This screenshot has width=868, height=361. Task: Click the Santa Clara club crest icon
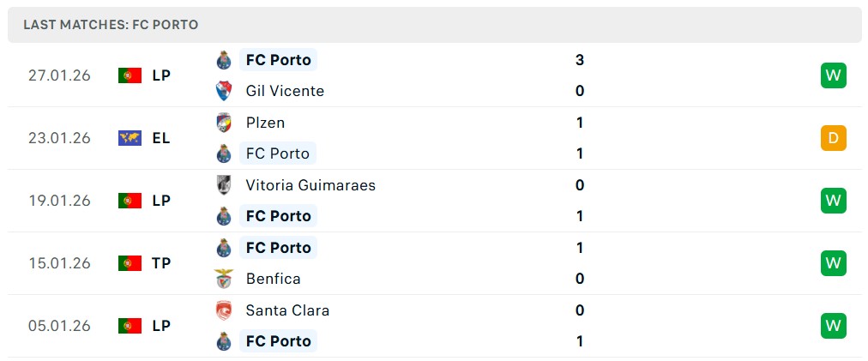224,310
